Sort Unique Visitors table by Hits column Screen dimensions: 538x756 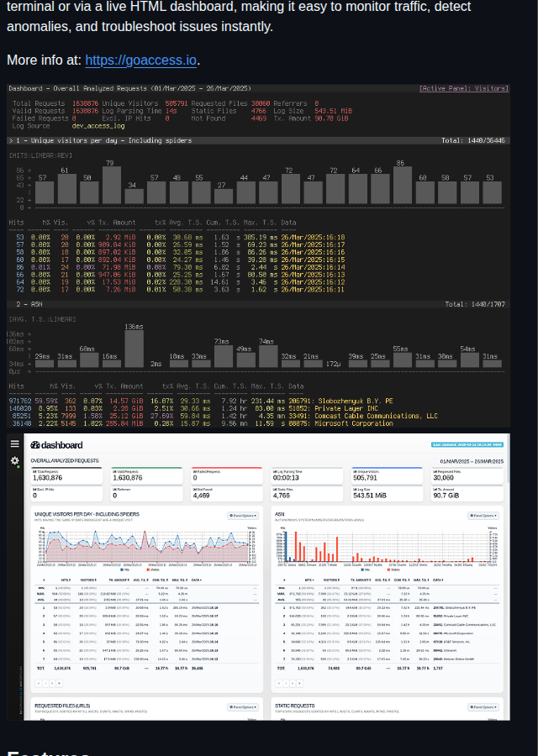pyautogui.click(x=66, y=580)
